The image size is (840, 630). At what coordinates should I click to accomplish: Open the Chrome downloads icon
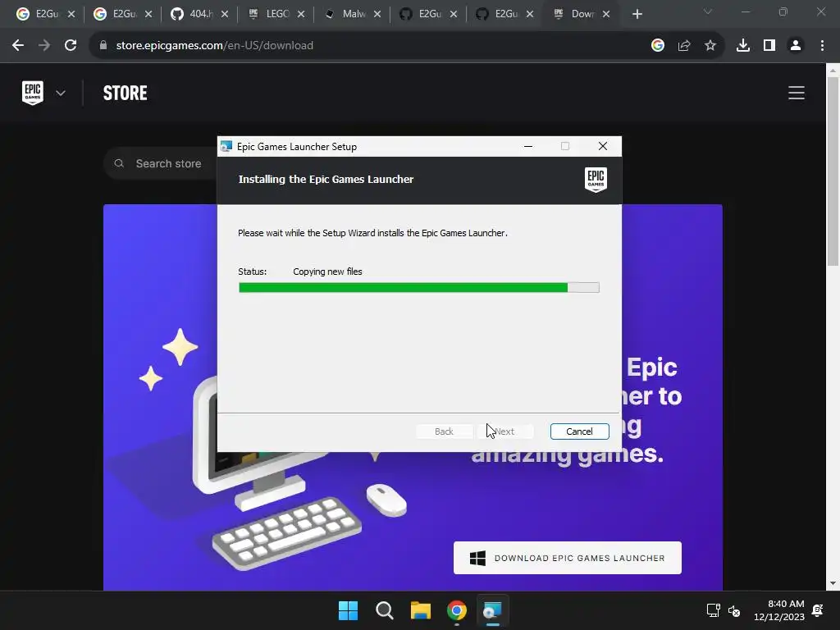coord(743,46)
